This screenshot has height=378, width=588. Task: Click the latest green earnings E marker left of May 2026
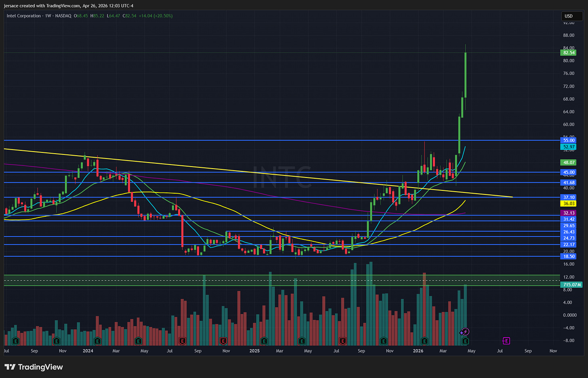pyautogui.click(x=465, y=341)
